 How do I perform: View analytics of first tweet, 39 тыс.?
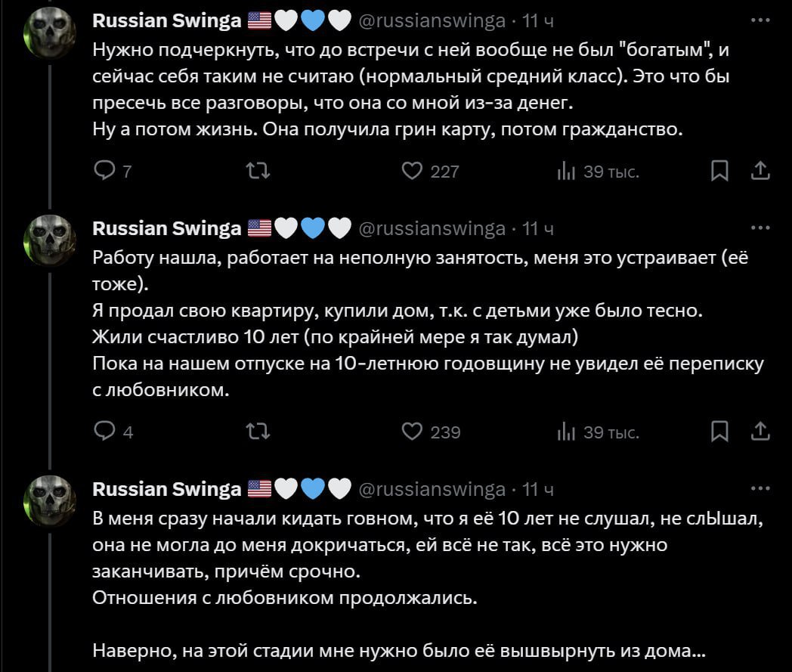566,172
